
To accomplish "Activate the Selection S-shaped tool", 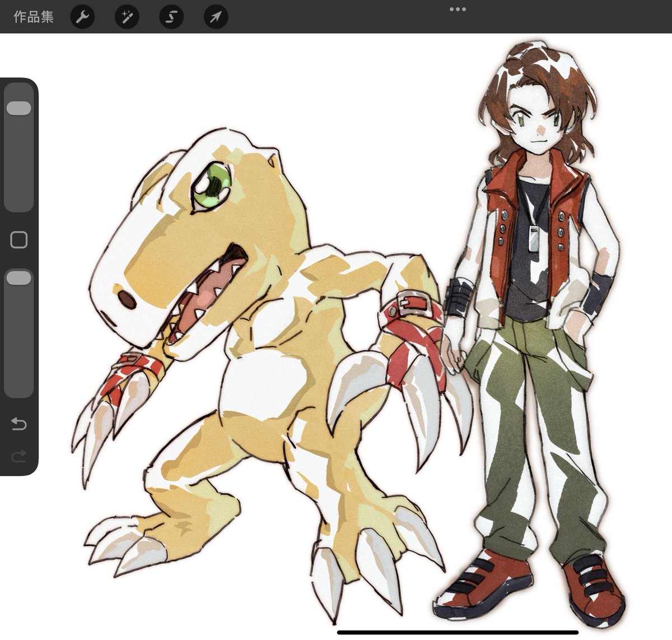I will pos(171,17).
